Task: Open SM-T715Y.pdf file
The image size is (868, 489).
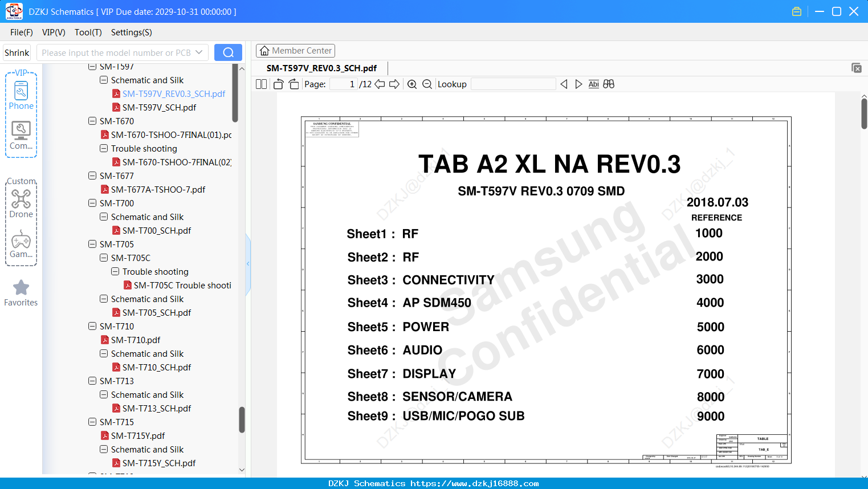Action: (x=133, y=435)
